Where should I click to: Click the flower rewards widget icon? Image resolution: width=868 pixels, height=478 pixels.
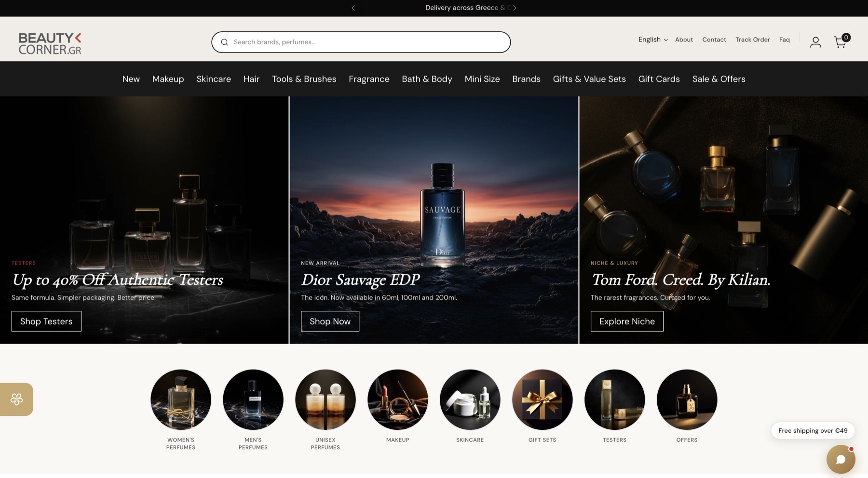(16, 399)
